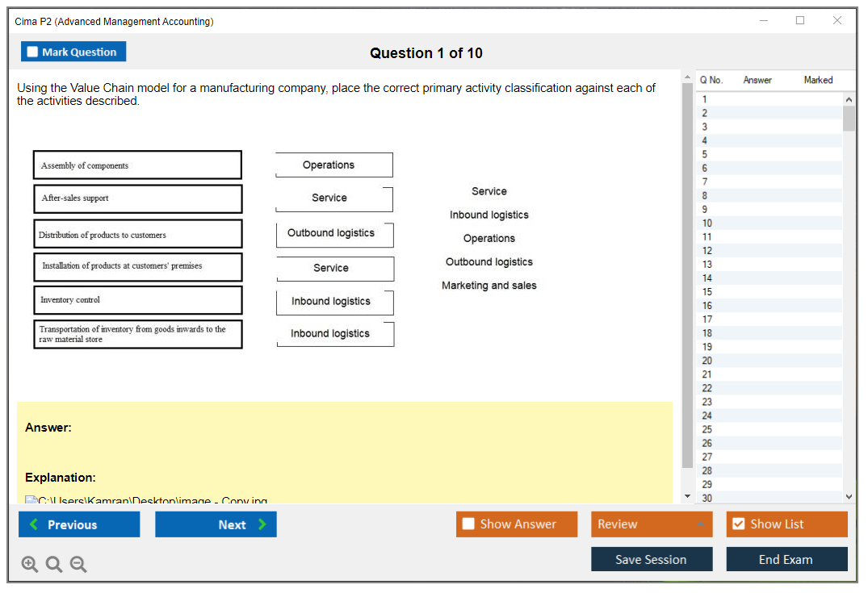Pick the Marketing and sales option
This screenshot has height=593, width=868.
tap(489, 286)
